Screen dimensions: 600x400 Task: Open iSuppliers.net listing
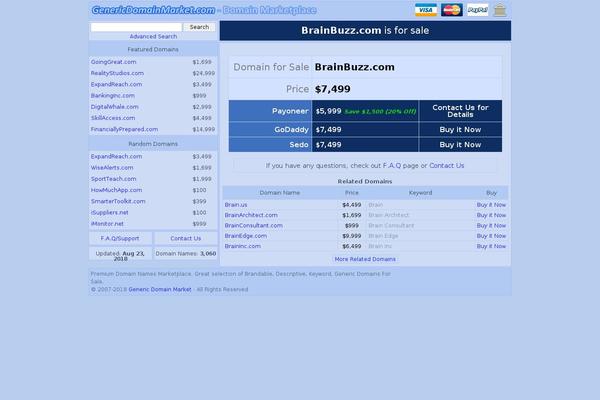pos(109,212)
